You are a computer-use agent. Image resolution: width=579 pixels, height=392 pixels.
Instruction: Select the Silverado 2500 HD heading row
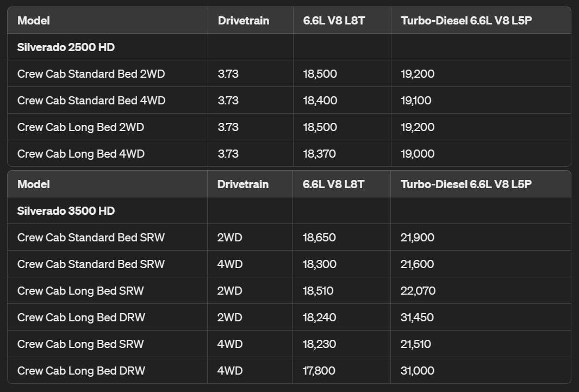(x=289, y=47)
